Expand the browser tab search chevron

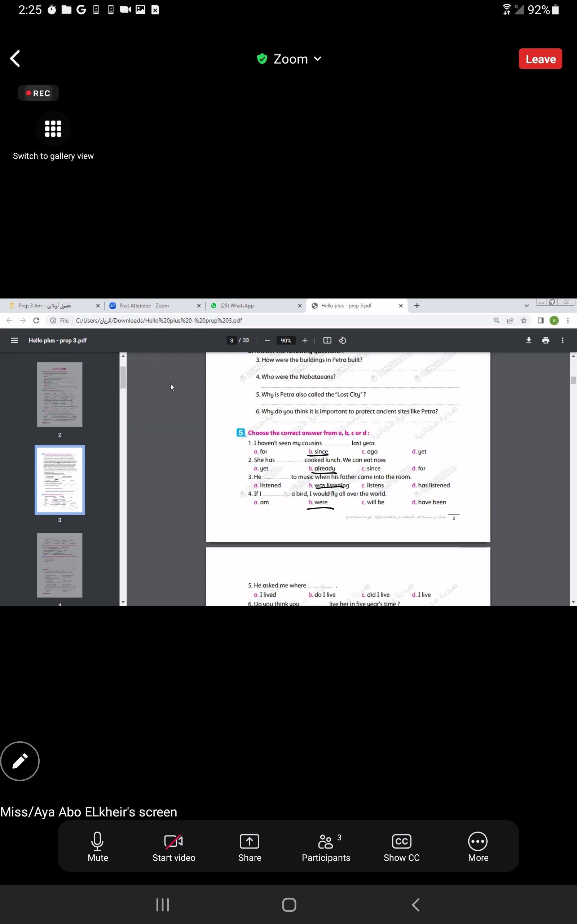[x=527, y=305]
